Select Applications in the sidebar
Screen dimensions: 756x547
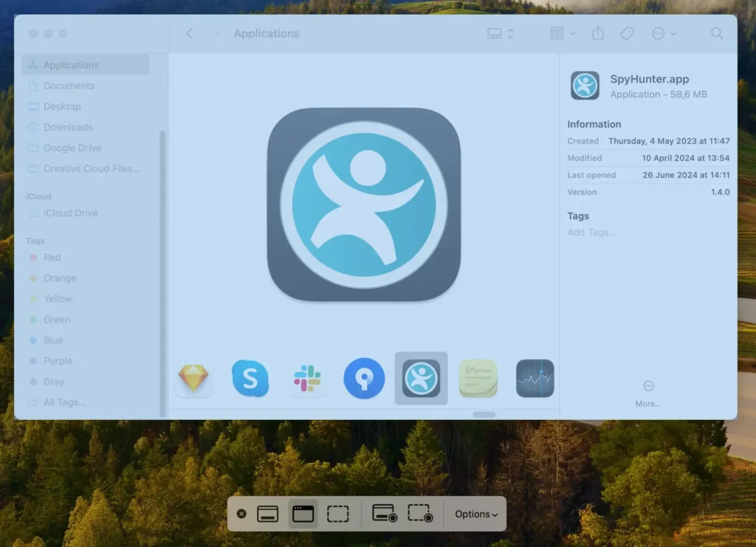[x=86, y=64]
